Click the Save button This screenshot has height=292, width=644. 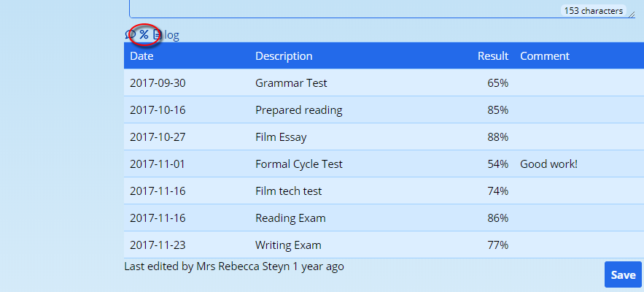[622, 274]
